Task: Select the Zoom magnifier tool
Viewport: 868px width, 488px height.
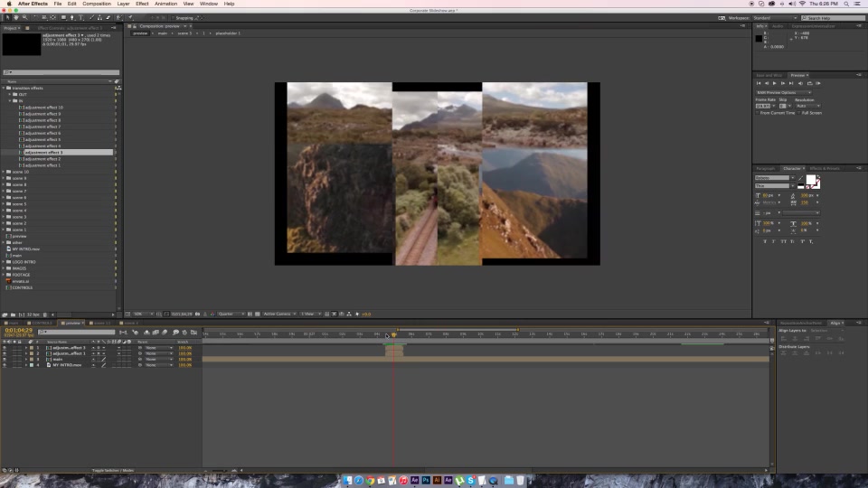Action: 25,18
